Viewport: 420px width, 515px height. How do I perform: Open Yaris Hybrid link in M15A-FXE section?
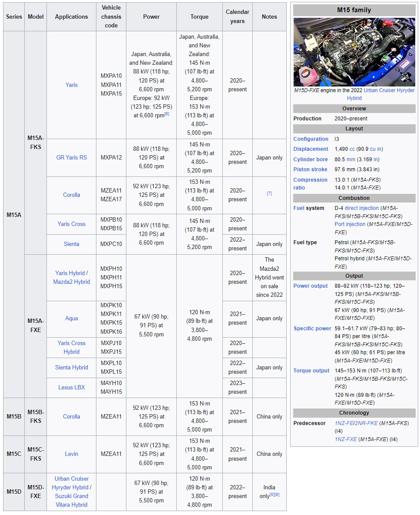(70, 273)
